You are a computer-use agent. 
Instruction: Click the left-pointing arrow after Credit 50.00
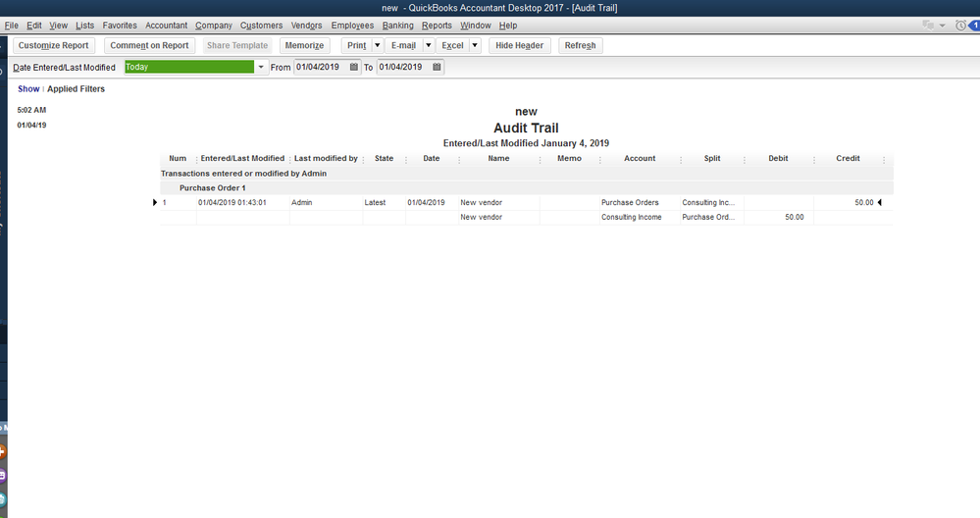pos(879,202)
